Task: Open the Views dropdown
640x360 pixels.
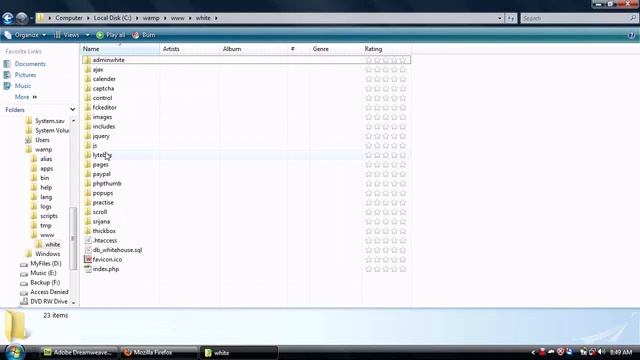Action: [x=71, y=35]
